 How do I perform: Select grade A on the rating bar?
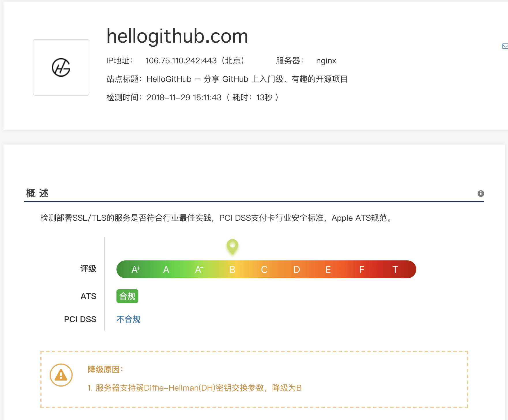click(166, 270)
